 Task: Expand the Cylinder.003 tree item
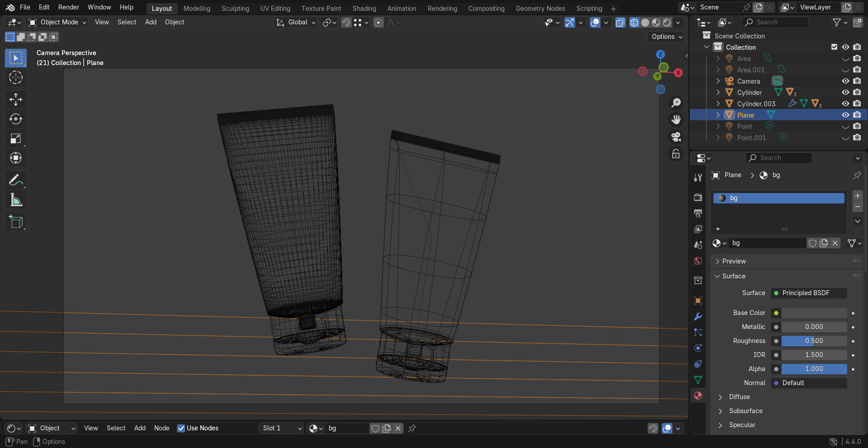click(x=718, y=104)
